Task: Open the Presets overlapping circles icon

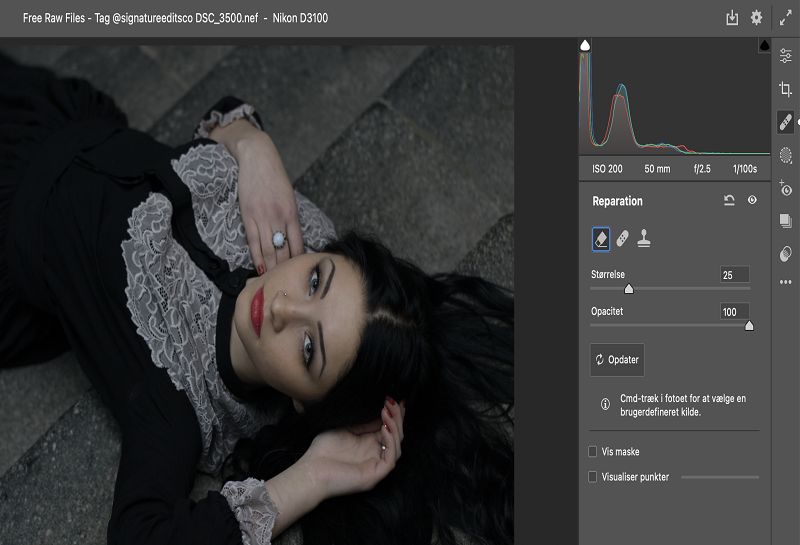Action: (786, 254)
